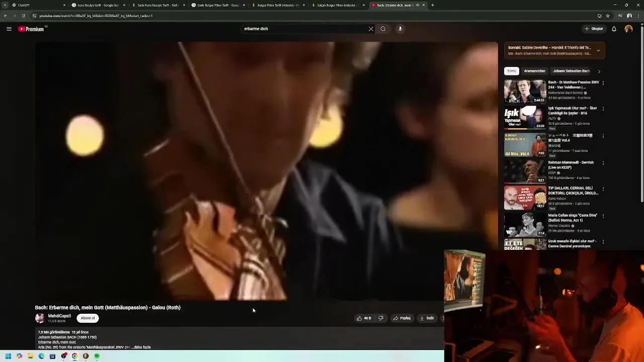The height and width of the screenshot is (362, 644).
Task: Go to the YouTube Premium home logo
Action: tap(32, 29)
